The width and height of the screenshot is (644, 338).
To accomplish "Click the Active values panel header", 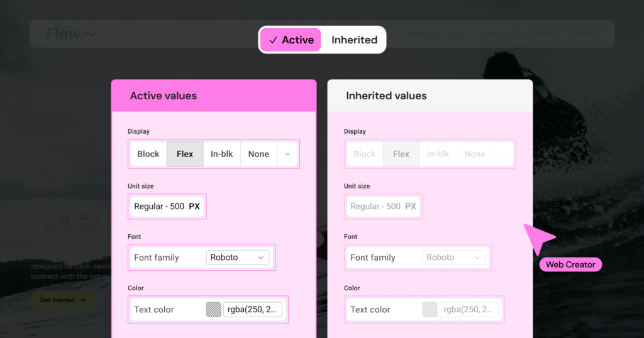I will click(x=214, y=96).
